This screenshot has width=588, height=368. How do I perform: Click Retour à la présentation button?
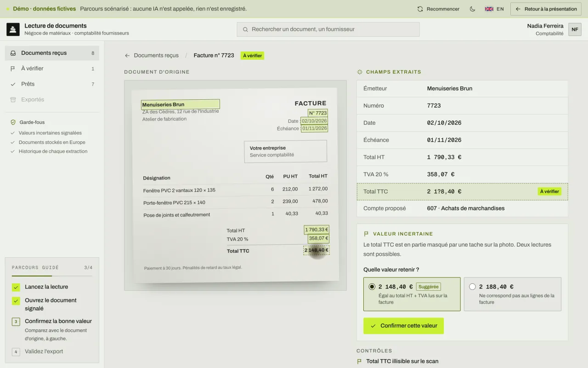tap(546, 9)
